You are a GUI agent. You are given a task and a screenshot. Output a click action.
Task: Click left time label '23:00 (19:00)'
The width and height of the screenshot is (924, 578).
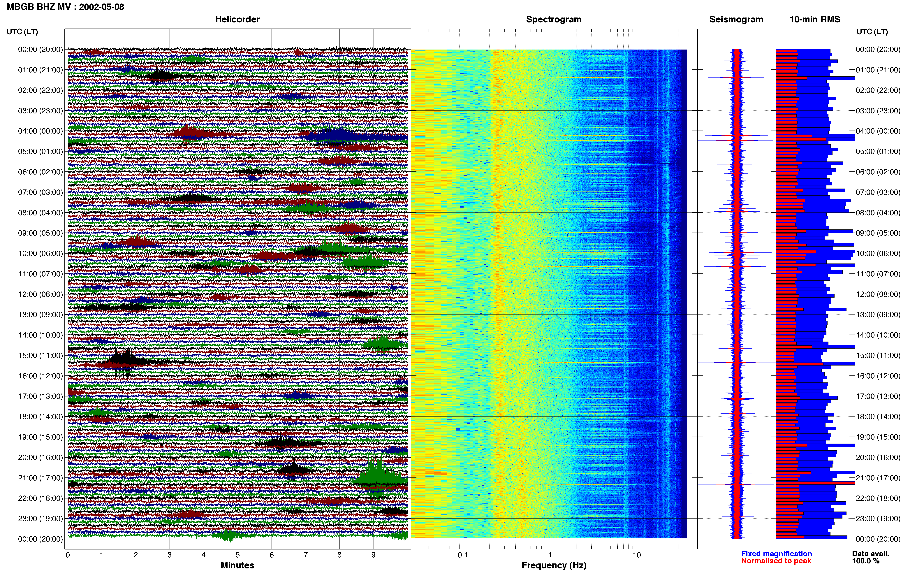[40, 519]
